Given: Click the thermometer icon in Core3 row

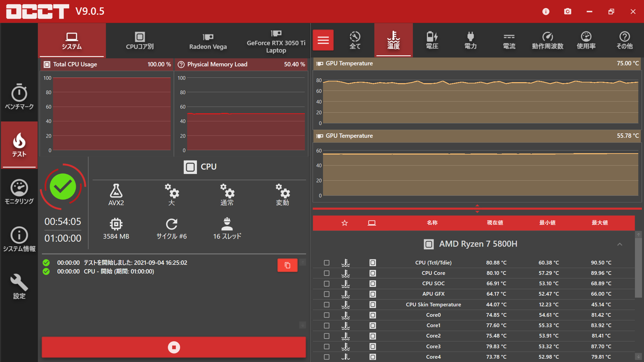Looking at the screenshot, I should tap(345, 347).
